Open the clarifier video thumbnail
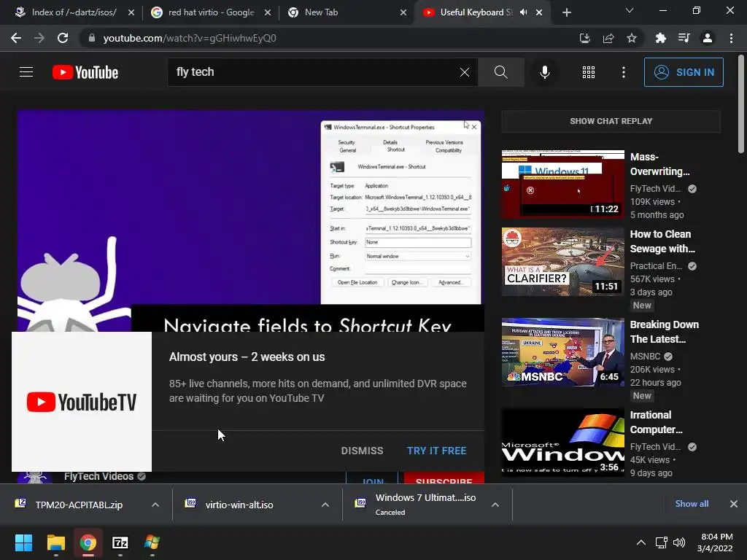This screenshot has height=560, width=747. pos(562,262)
